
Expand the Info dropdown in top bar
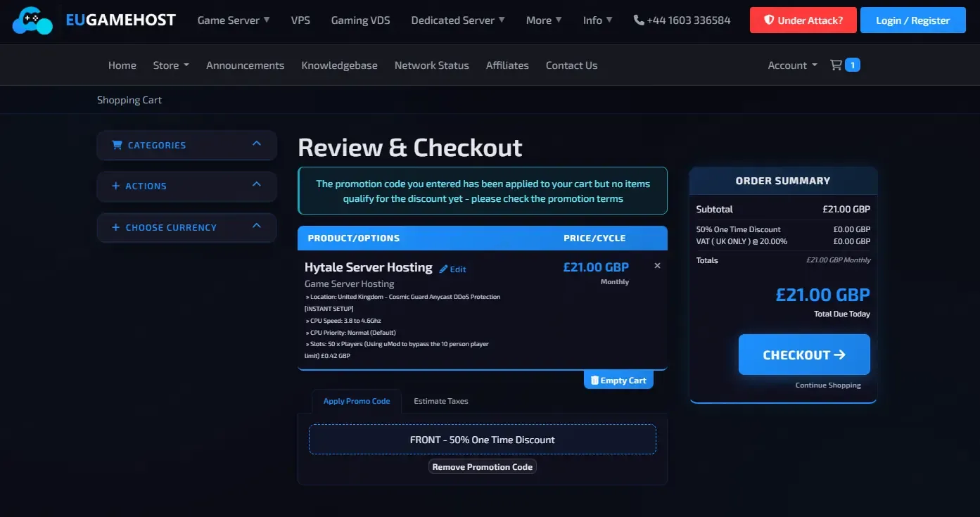597,20
